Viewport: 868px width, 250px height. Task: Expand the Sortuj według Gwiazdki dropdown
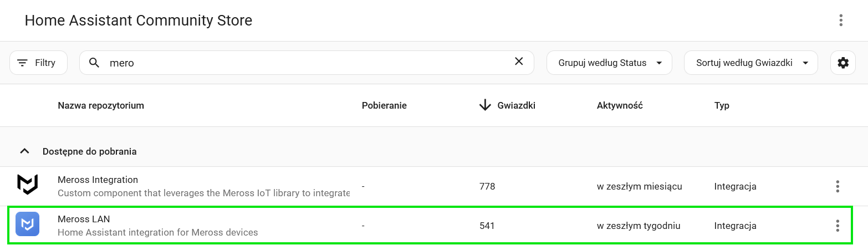751,63
